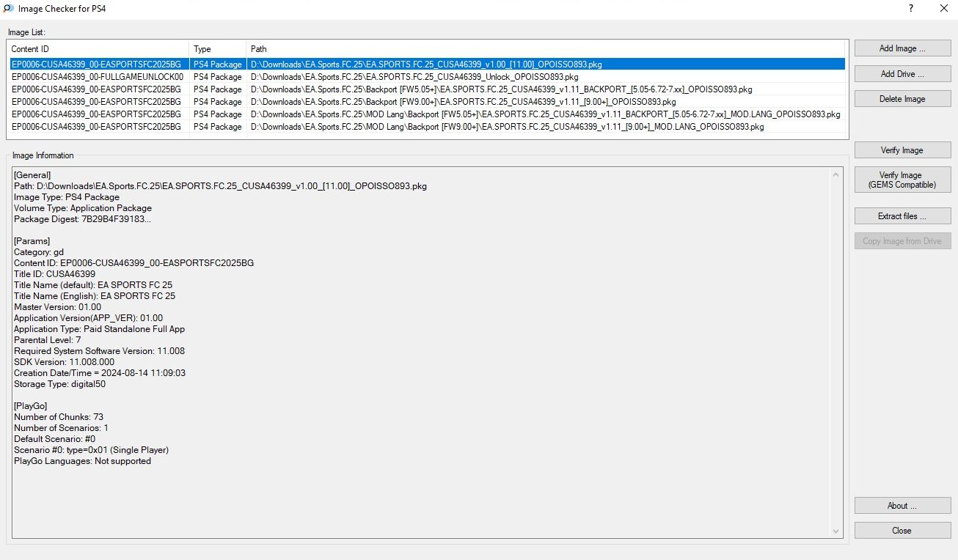Click the Number of Chunks: 73 line

[59, 417]
